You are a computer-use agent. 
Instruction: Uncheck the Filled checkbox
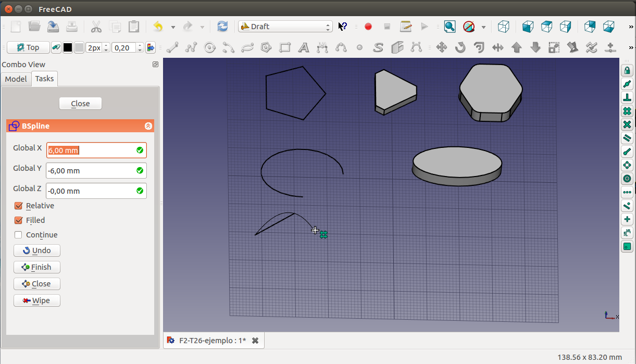[x=19, y=220]
